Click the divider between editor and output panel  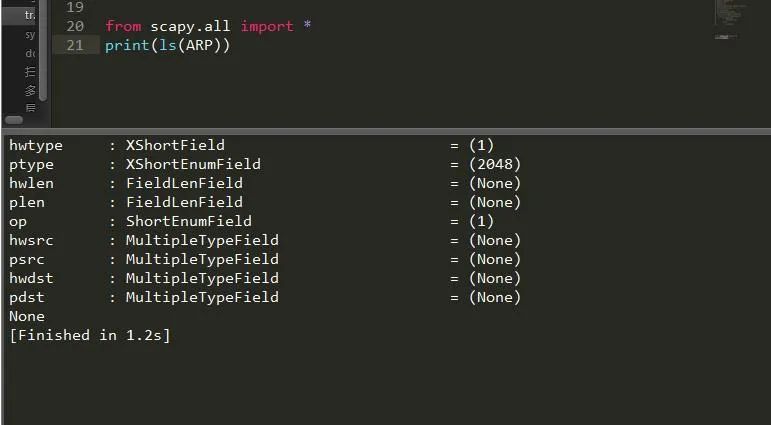click(x=386, y=131)
